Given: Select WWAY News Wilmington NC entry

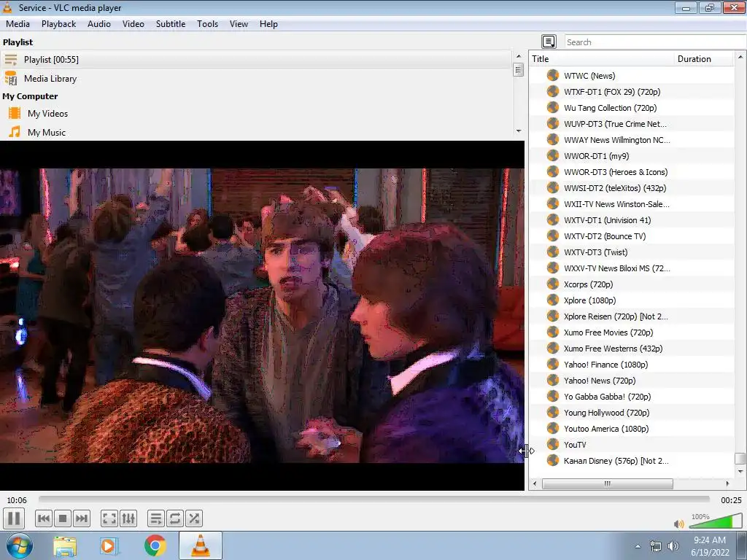Looking at the screenshot, I should (632, 140).
